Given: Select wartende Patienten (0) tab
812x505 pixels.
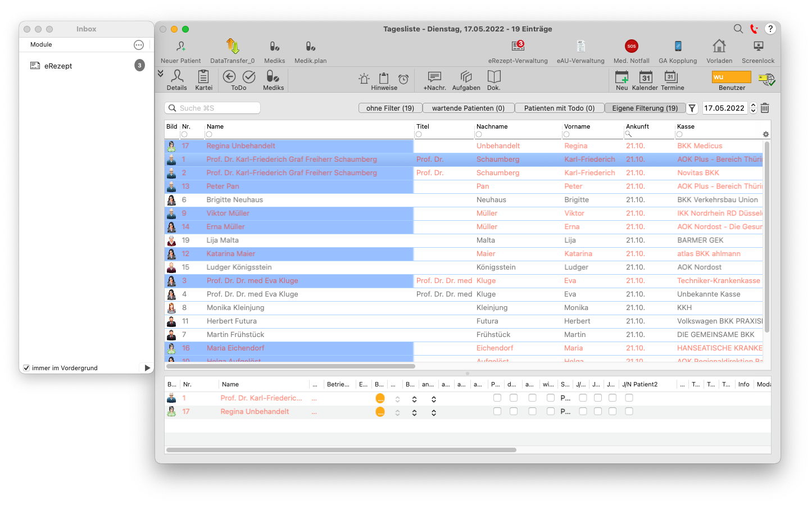Looking at the screenshot, I should pyautogui.click(x=468, y=108).
